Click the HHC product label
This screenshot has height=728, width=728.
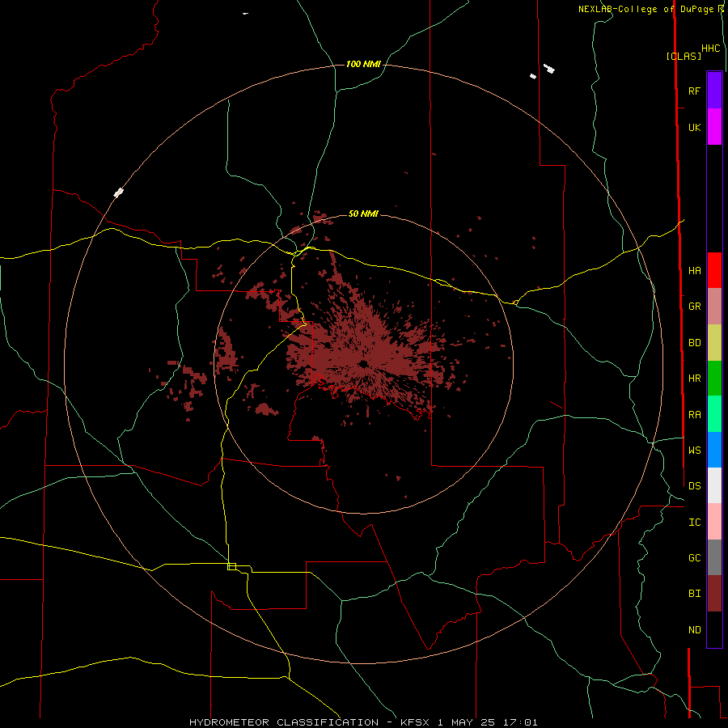coord(711,49)
